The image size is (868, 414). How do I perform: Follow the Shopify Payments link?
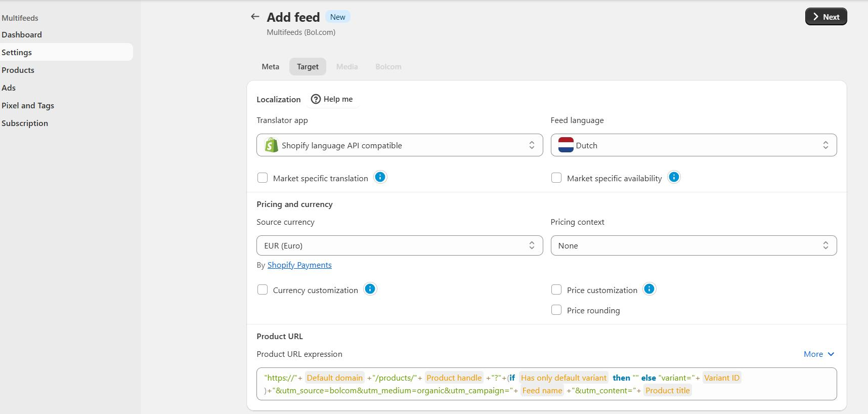(x=299, y=265)
